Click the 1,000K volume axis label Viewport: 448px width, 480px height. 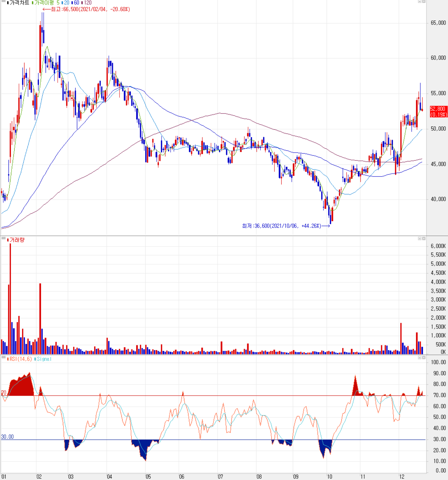pos(438,335)
